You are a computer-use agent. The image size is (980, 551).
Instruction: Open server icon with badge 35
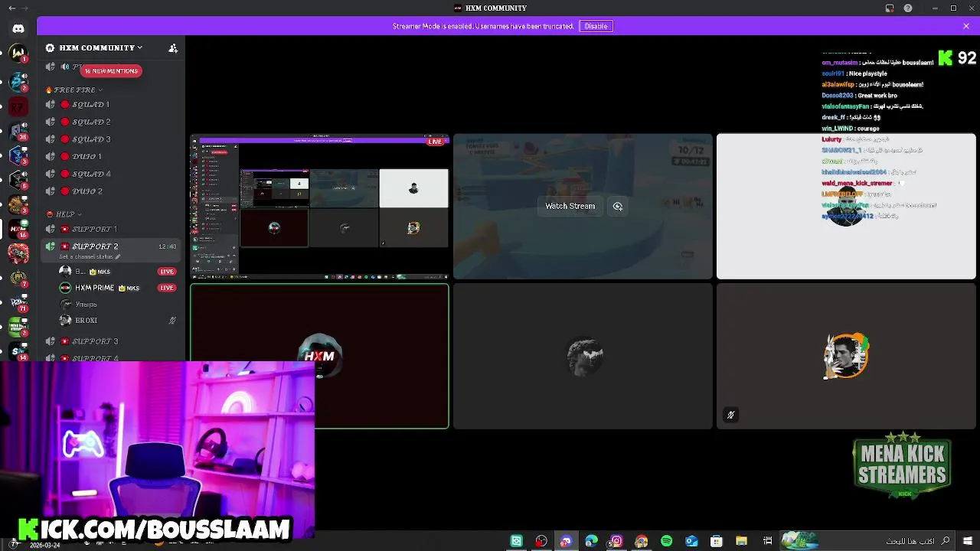18,131
